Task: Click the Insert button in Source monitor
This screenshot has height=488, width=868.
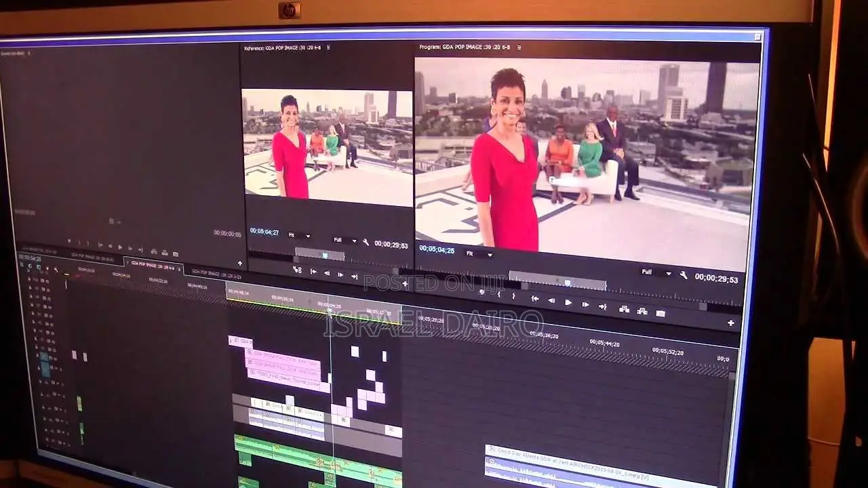Action: click(154, 251)
